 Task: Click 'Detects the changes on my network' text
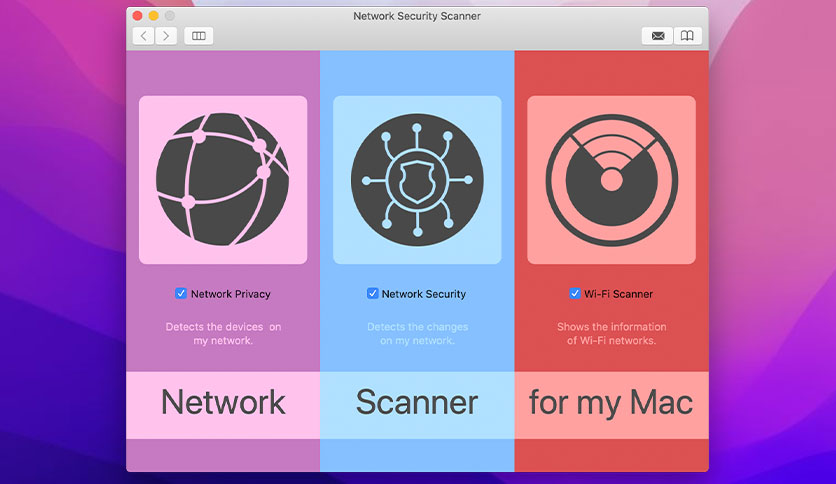point(417,334)
